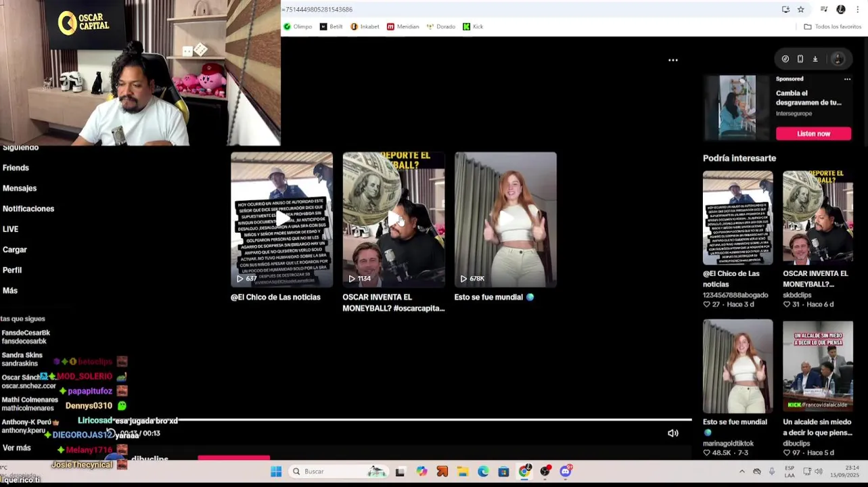Screen dimensions: 868x487
Task: Open the Copilot icon in the taskbar
Action: (421, 471)
